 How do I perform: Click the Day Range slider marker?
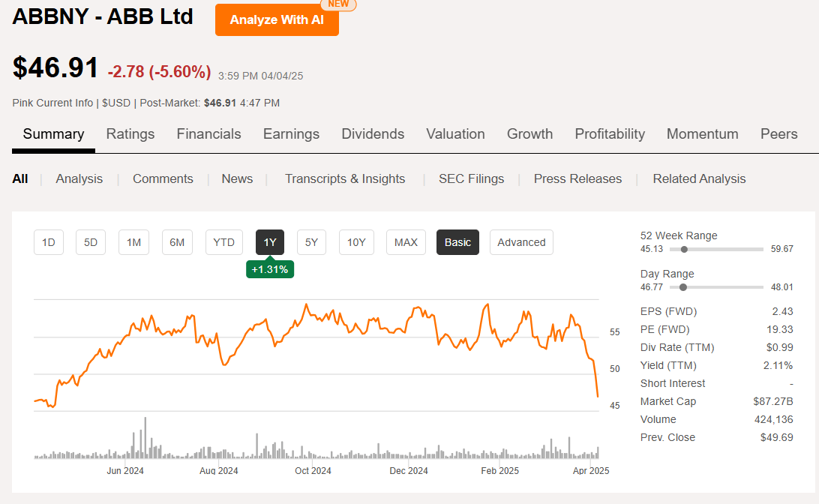[682, 286]
